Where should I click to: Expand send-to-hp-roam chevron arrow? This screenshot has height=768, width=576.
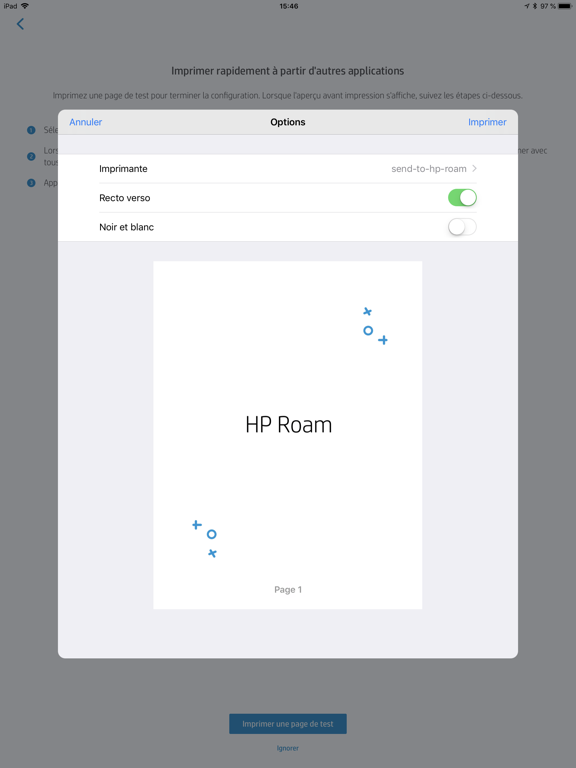474,168
